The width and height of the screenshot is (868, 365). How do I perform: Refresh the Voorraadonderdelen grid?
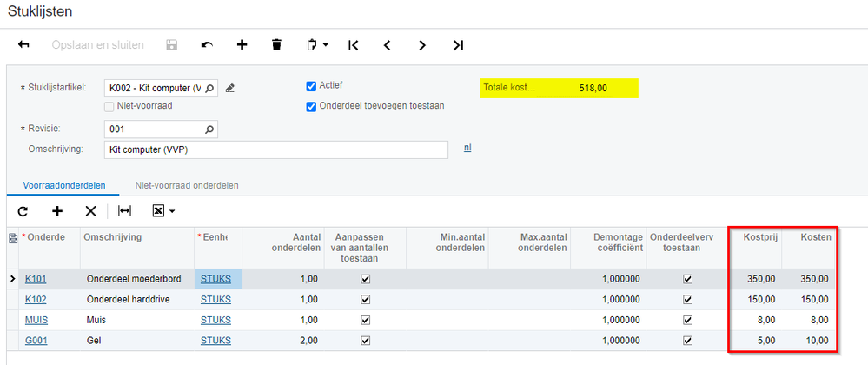[x=23, y=211]
